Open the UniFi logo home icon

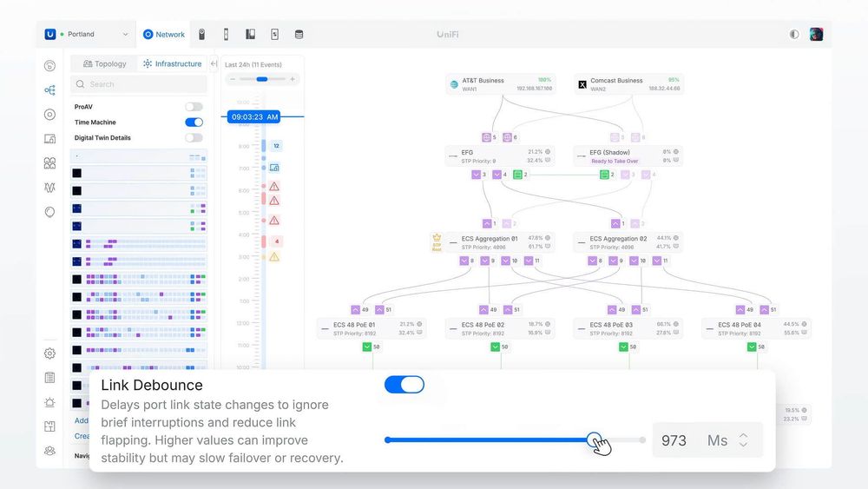pyautogui.click(x=49, y=35)
